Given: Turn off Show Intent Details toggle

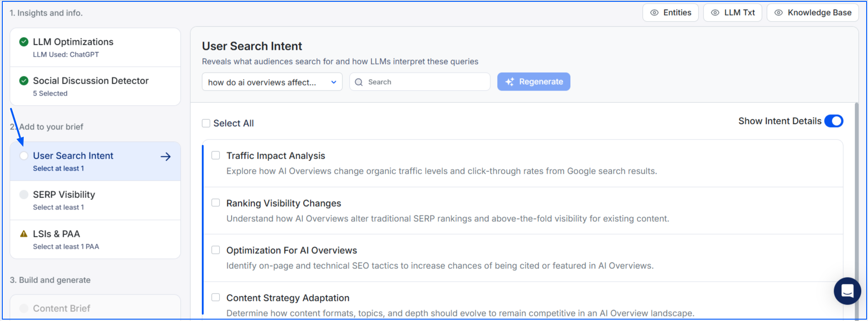Looking at the screenshot, I should tap(834, 121).
